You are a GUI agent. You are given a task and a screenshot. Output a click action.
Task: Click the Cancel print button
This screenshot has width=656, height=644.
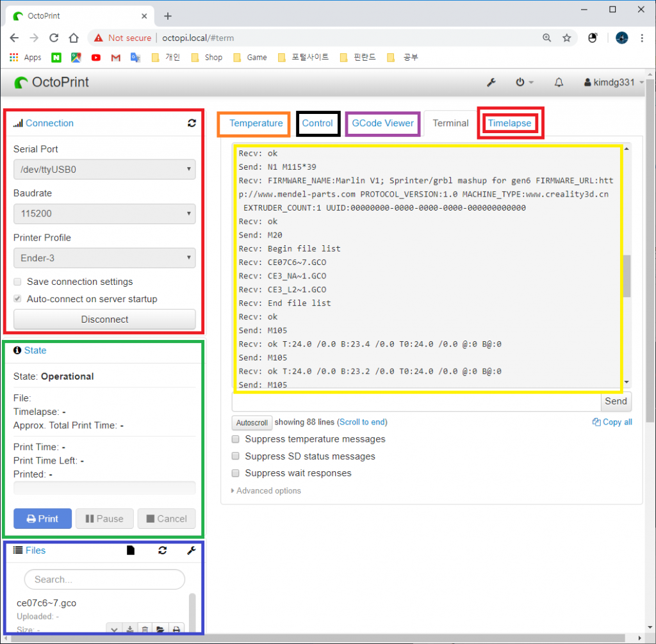click(167, 519)
